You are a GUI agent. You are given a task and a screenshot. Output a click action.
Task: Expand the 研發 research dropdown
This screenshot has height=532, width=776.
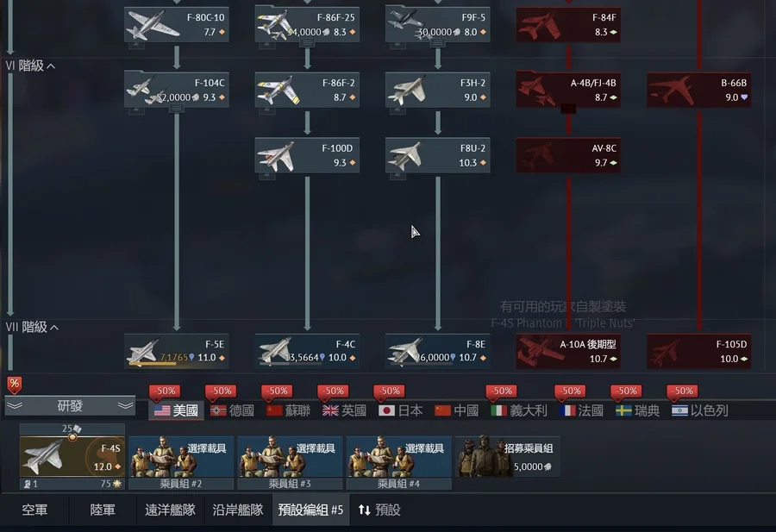click(x=70, y=406)
